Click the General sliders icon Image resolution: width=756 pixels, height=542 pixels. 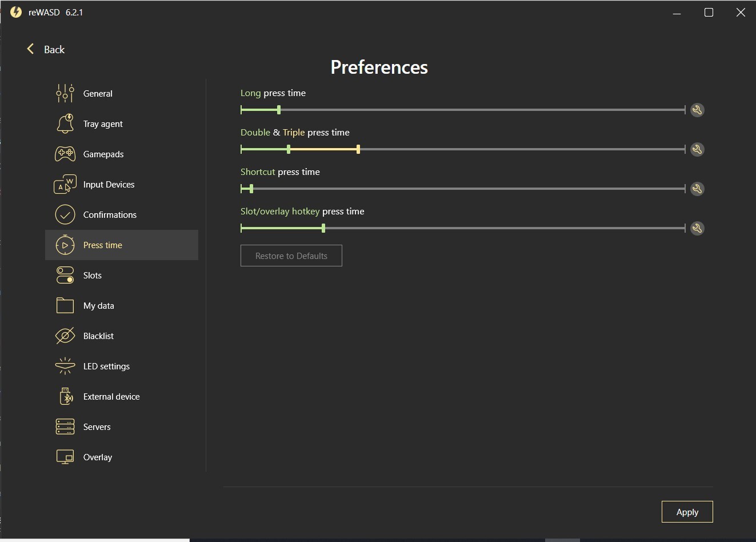tap(65, 93)
